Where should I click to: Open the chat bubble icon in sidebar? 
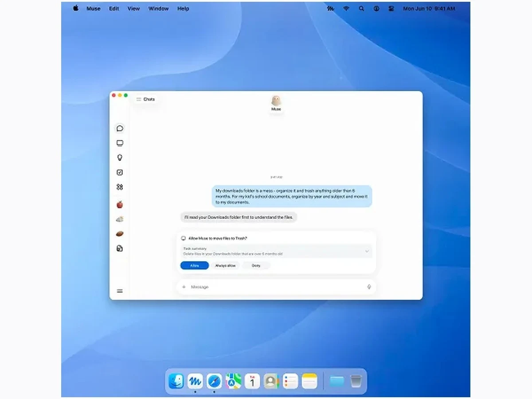coord(120,129)
